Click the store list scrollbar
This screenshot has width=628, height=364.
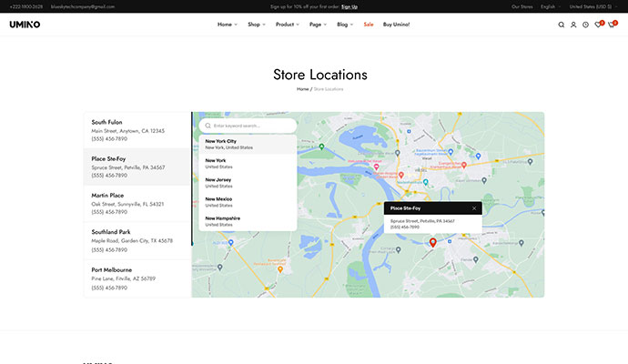point(192,178)
